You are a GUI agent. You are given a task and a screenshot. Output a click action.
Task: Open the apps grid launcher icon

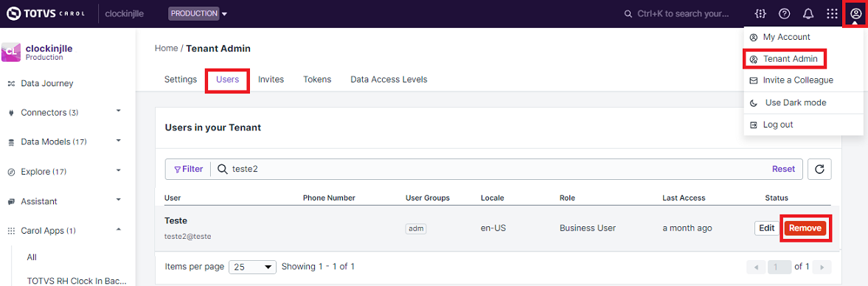[x=832, y=14]
